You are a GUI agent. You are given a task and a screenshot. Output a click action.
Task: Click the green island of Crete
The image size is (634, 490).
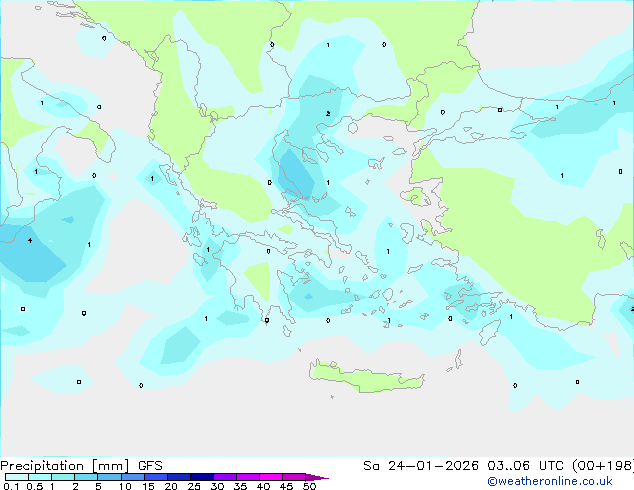[366, 377]
